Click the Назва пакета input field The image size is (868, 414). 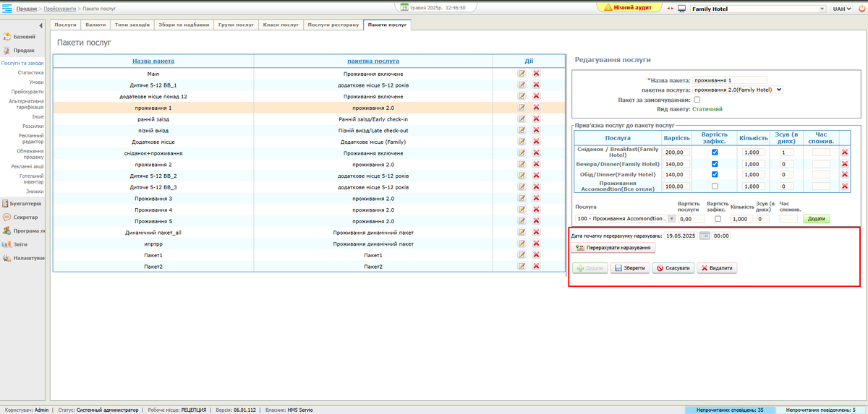729,80
